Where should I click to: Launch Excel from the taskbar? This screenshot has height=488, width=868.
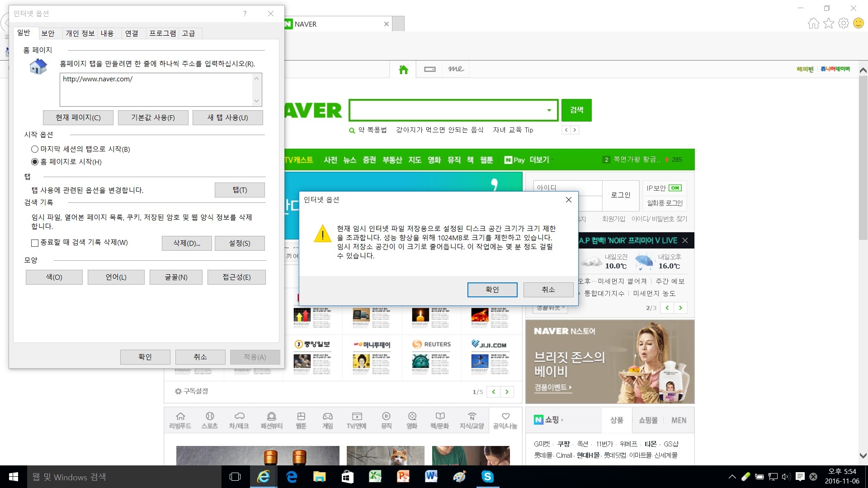click(x=375, y=477)
